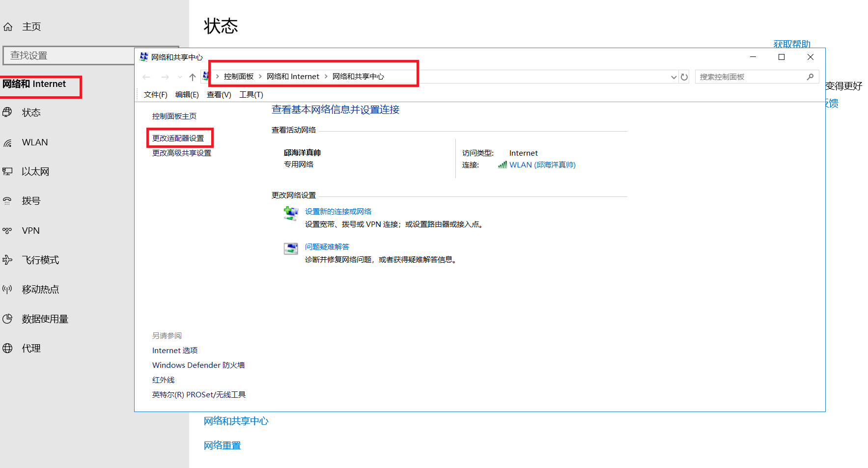Click the 数据使用量 data usage icon
This screenshot has width=868, height=468.
pyautogui.click(x=8, y=318)
